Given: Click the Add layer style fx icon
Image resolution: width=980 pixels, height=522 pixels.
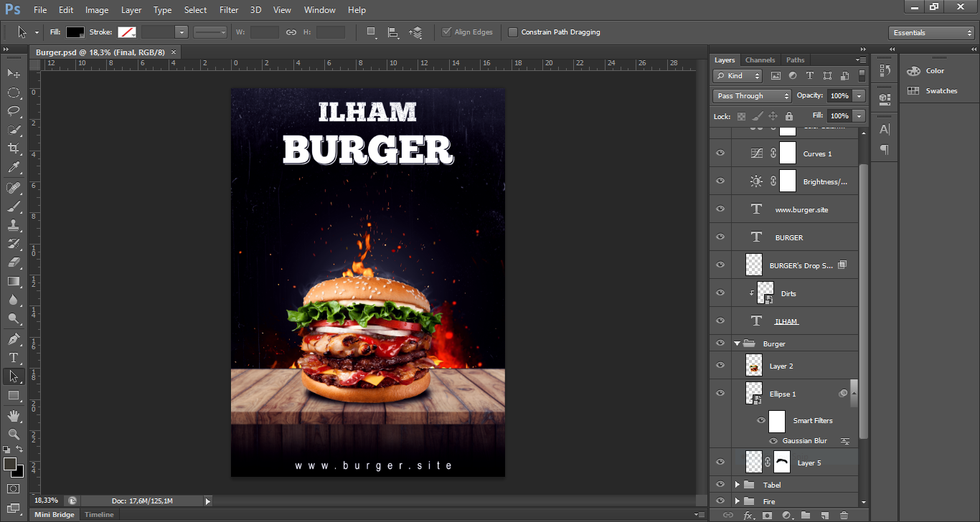Looking at the screenshot, I should [x=748, y=516].
